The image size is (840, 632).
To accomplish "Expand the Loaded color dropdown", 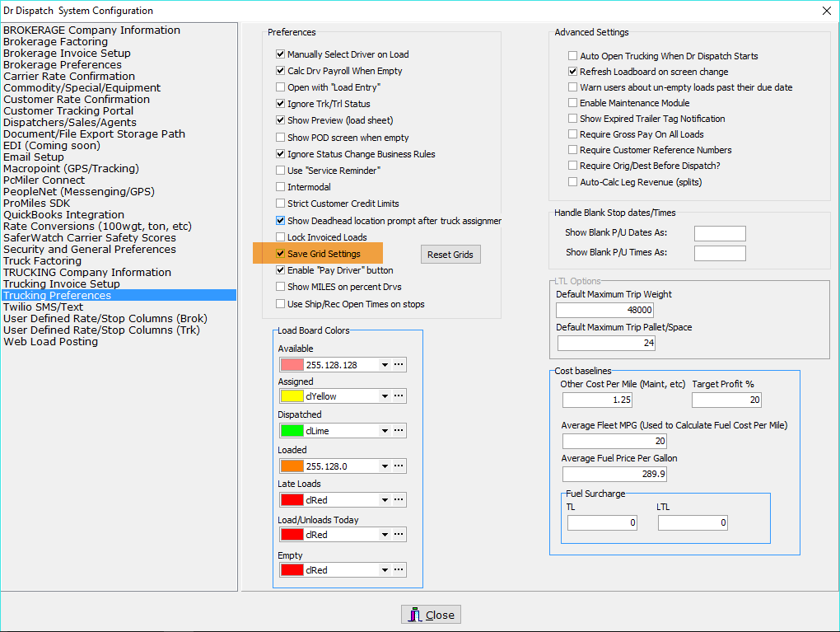I will (385, 466).
